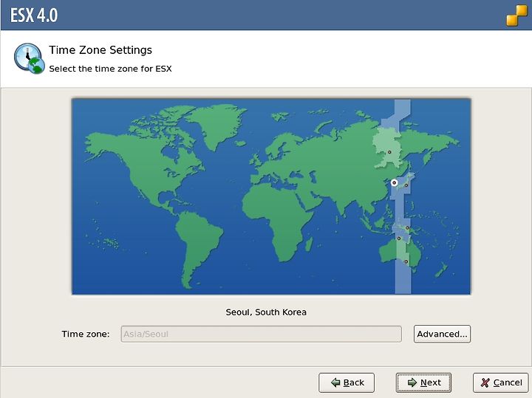Click the 'Seoul, South Korea' label

coord(266,312)
